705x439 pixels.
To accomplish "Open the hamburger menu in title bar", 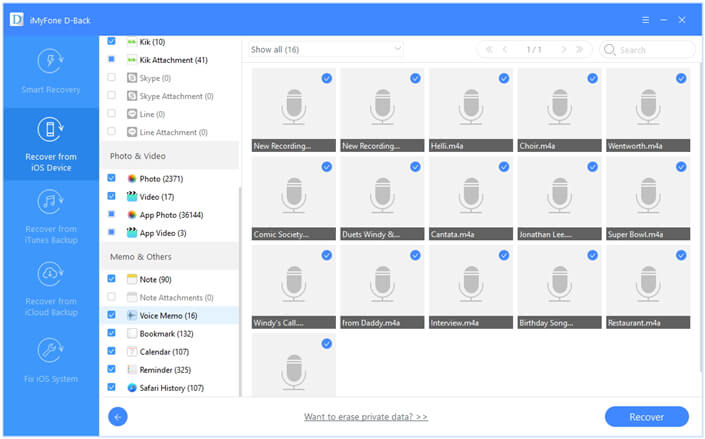I will click(645, 20).
